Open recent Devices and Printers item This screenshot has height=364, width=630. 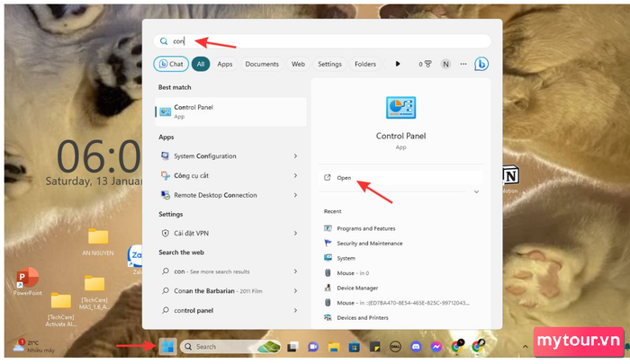[356, 317]
